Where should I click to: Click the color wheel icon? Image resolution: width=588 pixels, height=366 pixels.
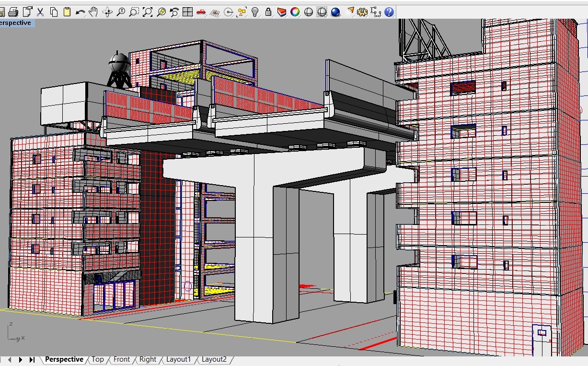pyautogui.click(x=295, y=12)
